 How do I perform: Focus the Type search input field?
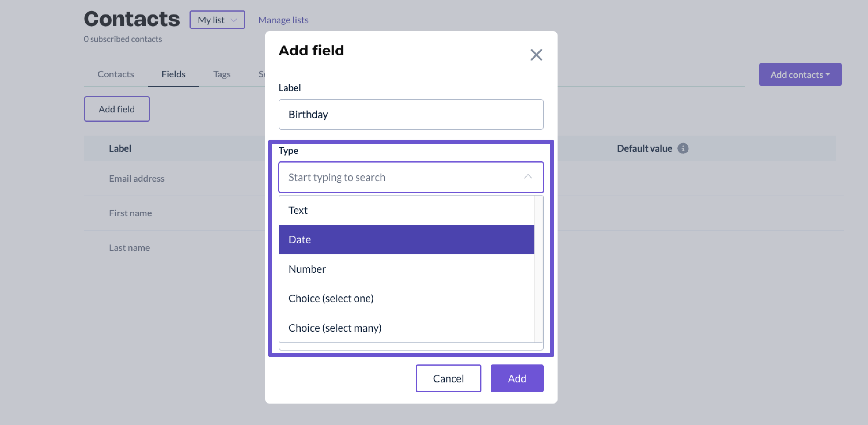click(401, 177)
